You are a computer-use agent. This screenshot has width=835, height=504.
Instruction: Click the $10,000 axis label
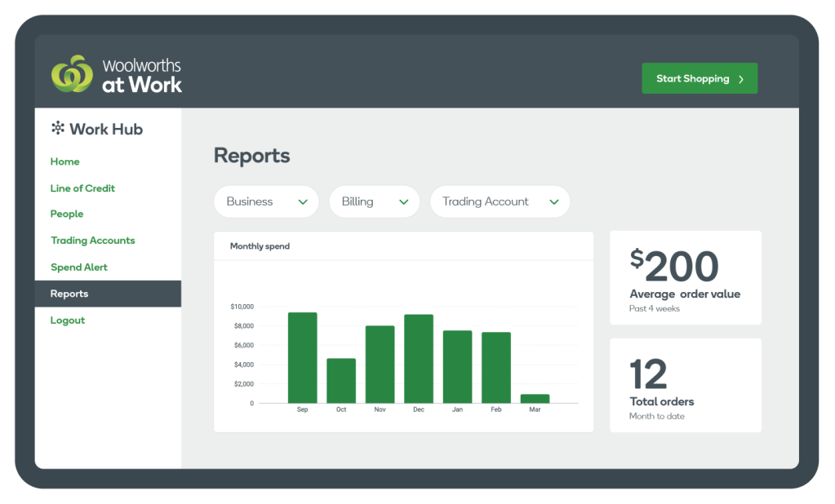pos(242,307)
